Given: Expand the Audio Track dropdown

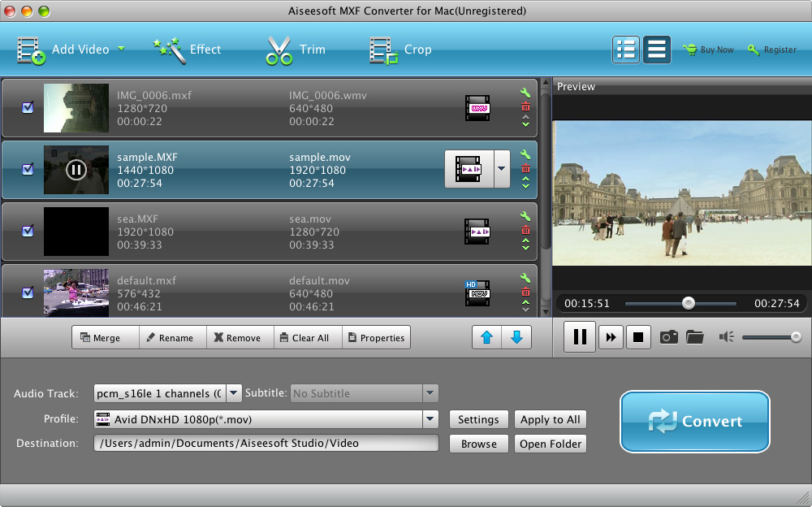Looking at the screenshot, I should 234,393.
